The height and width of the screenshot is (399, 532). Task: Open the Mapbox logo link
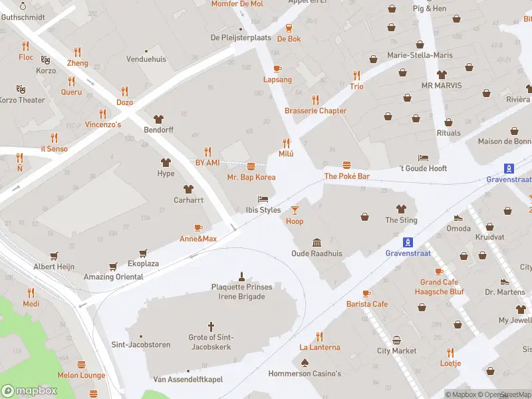[29, 391]
